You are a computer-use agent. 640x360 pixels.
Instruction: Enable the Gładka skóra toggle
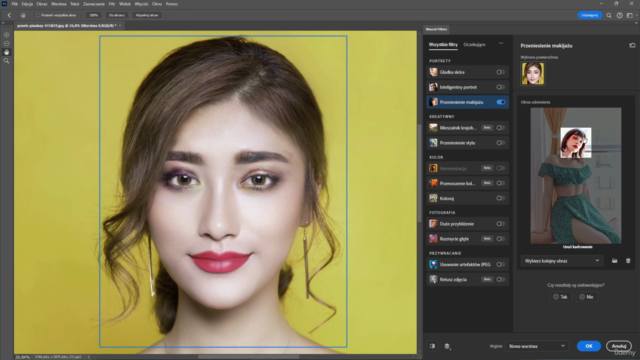point(500,72)
